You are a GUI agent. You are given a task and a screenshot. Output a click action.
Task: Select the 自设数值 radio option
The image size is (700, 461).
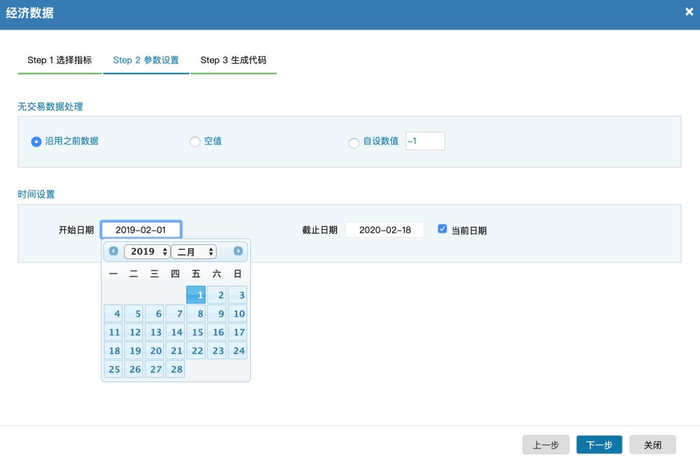[354, 143]
